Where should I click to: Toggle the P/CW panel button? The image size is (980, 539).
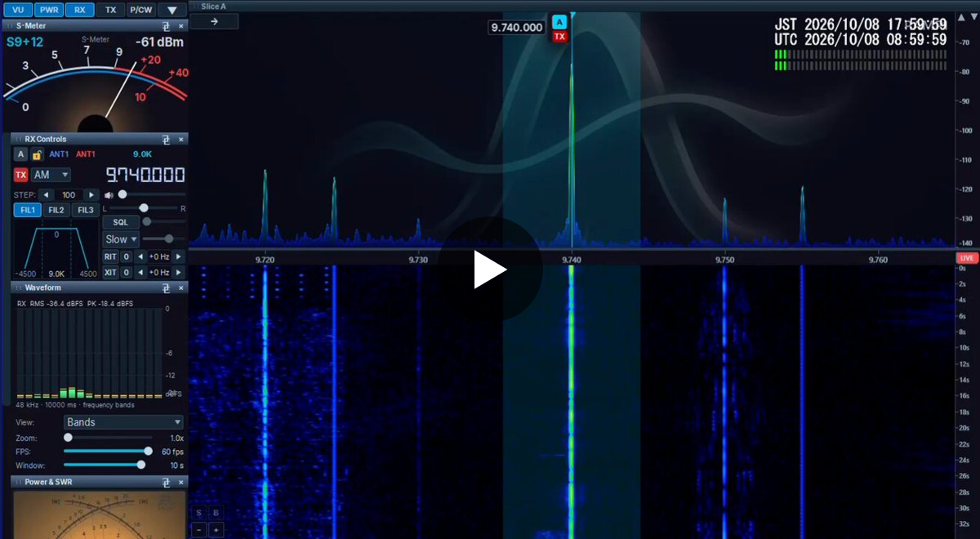(x=140, y=11)
